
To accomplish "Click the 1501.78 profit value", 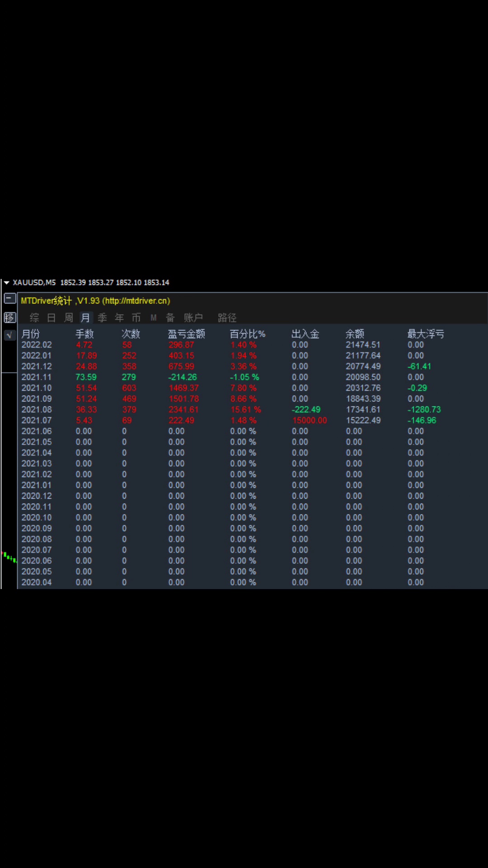I will (183, 399).
